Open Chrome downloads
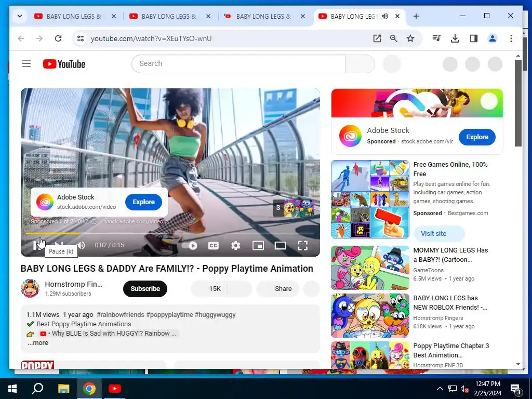This screenshot has width=532, height=399. [x=455, y=38]
